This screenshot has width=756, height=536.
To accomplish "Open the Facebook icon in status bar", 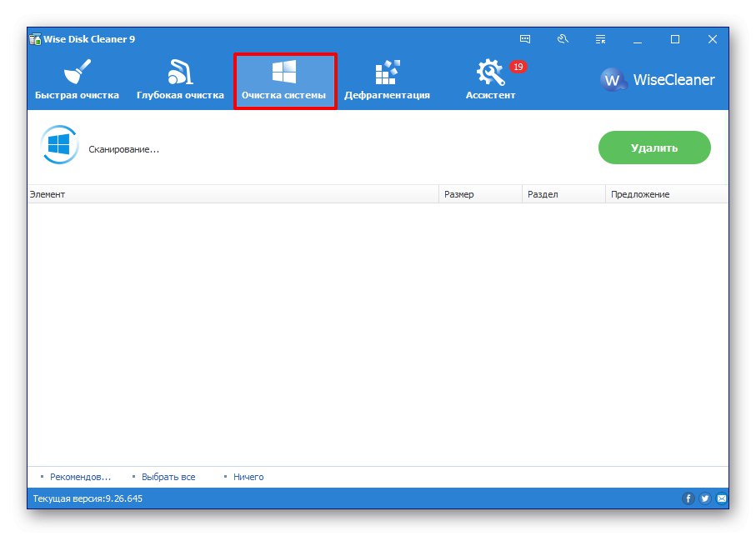I will coord(688,498).
